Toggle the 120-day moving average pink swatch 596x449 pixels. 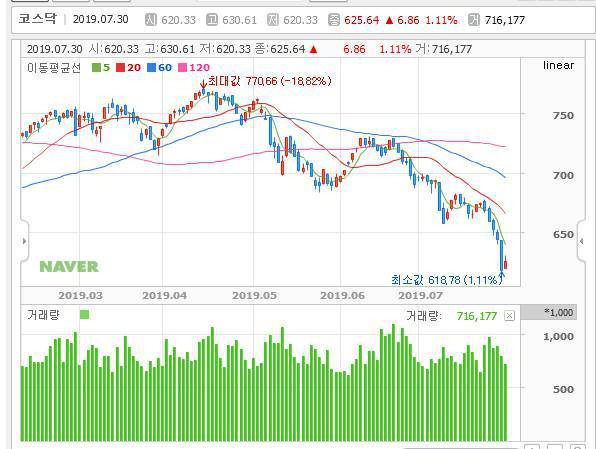tap(182, 68)
